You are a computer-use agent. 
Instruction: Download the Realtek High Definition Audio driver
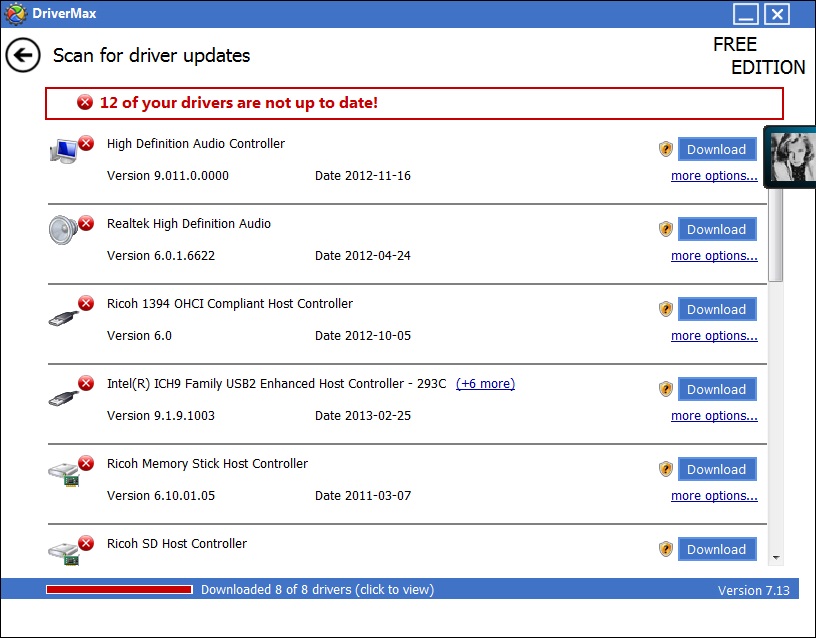coord(717,229)
